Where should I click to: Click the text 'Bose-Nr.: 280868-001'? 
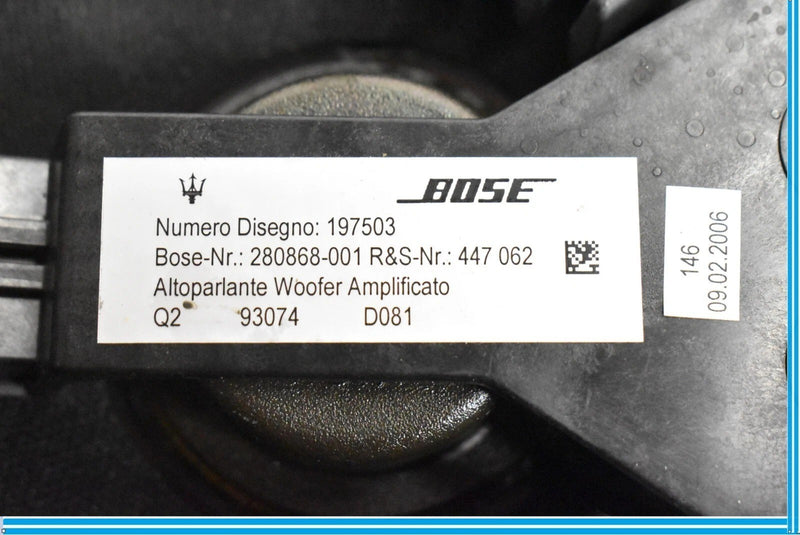pos(259,257)
